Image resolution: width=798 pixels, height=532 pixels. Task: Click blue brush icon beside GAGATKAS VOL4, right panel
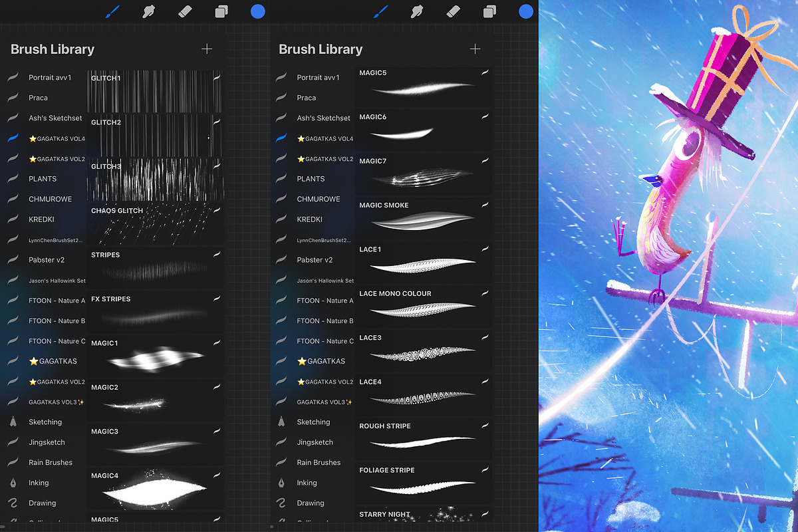[x=281, y=138]
